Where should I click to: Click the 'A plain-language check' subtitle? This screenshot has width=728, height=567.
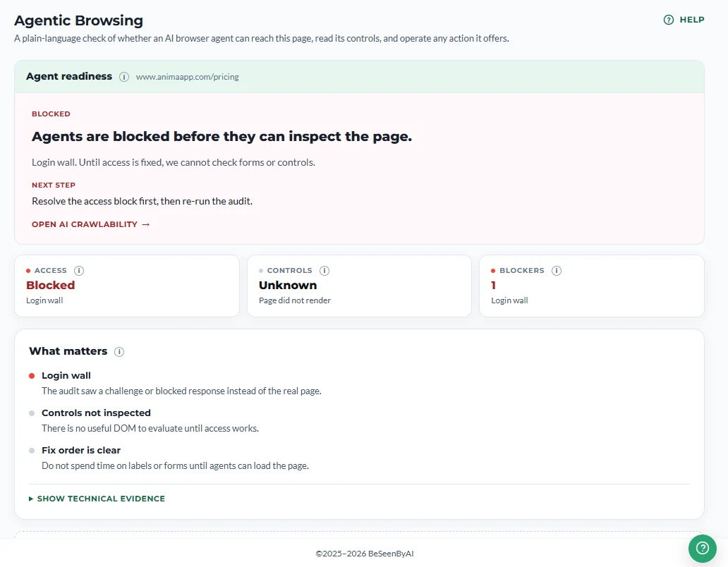[x=262, y=39]
